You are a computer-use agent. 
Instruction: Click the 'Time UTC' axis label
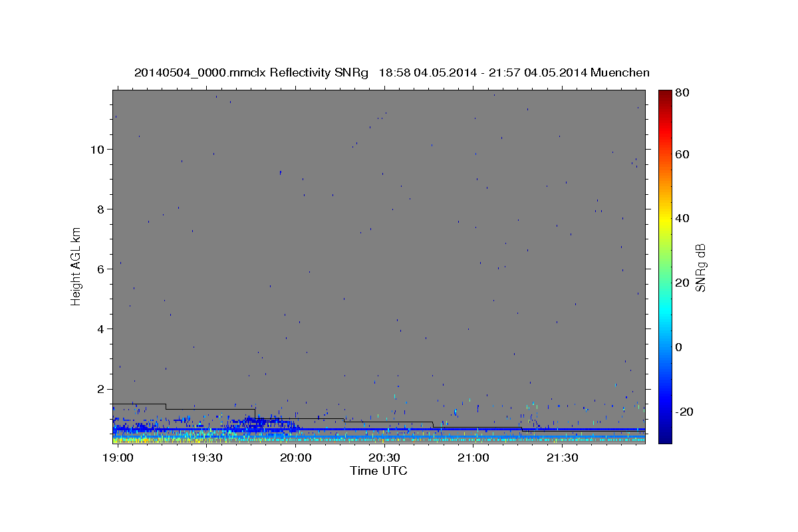coord(378,471)
